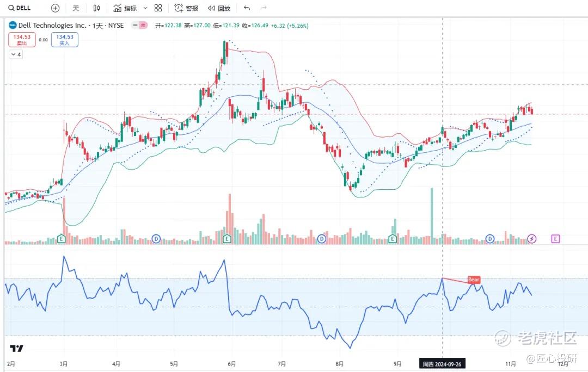588x372 pixels.
Task: Click the 2月 time axis label
Action: tap(11, 364)
